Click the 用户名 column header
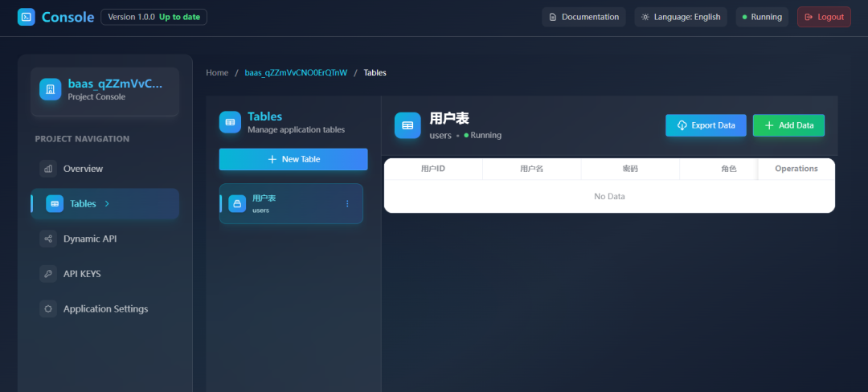This screenshot has height=392, width=868. 531,169
